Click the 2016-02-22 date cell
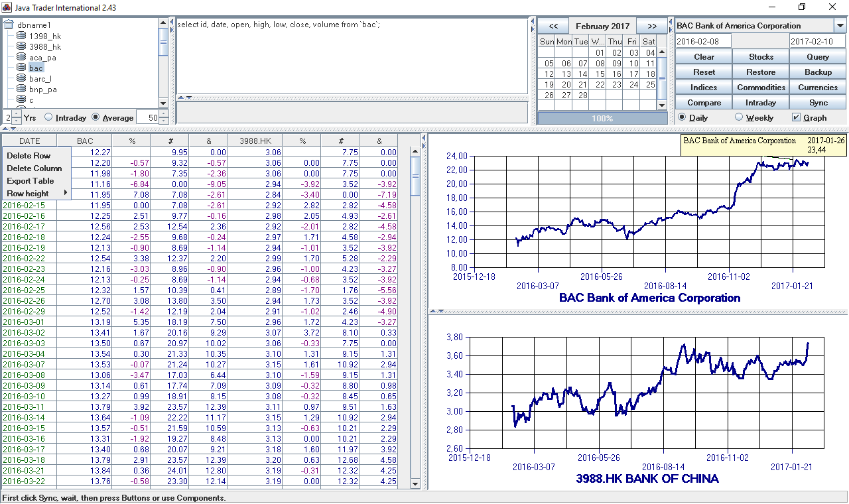The height and width of the screenshot is (504, 849). 29,259
